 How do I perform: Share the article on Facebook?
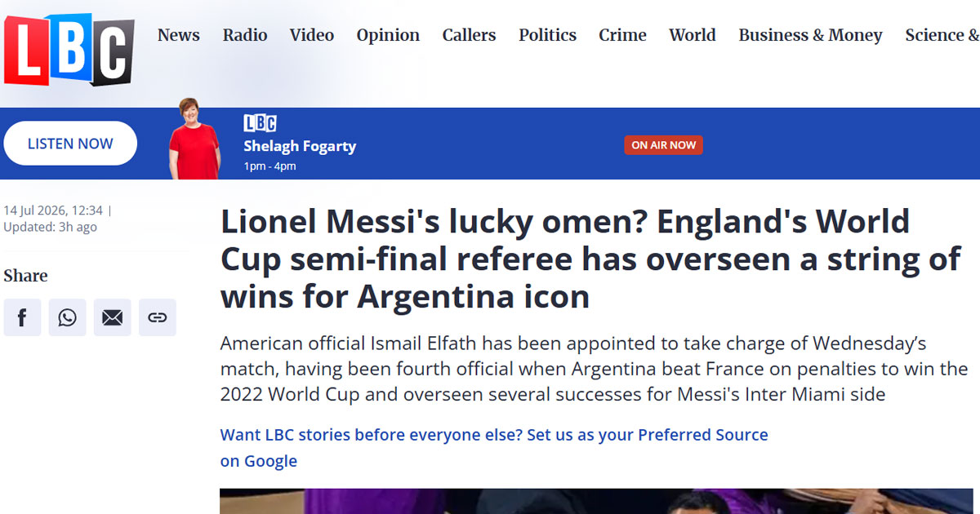22,317
